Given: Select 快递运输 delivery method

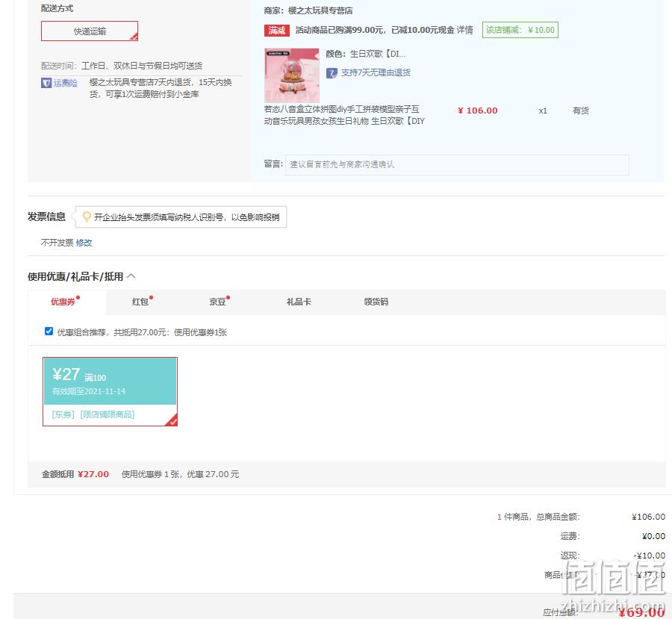Looking at the screenshot, I should point(90,31).
